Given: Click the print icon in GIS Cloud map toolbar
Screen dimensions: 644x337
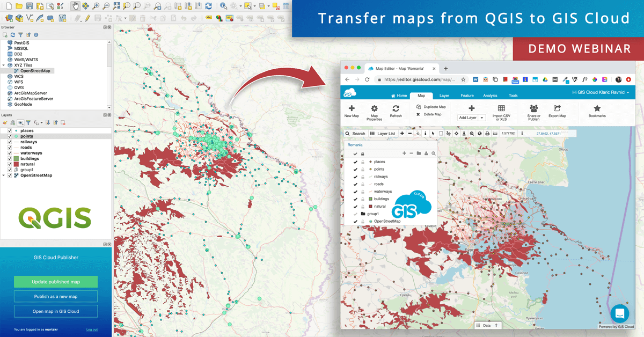Looking at the screenshot, I should [487, 134].
